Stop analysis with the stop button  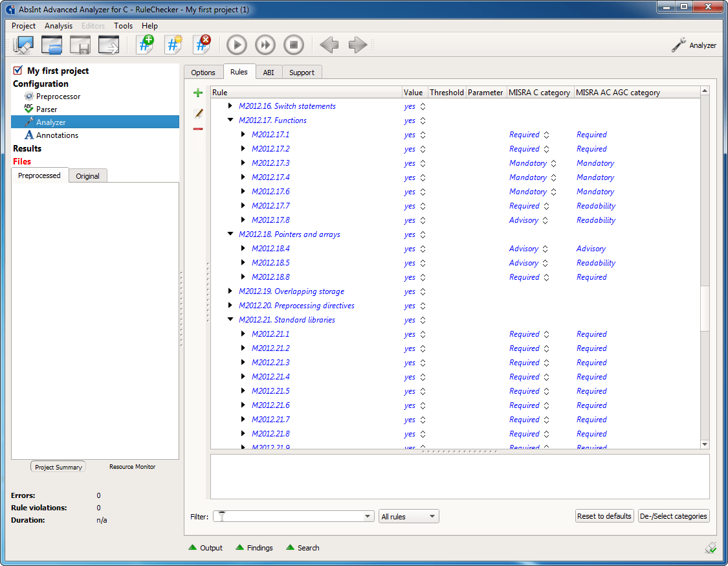point(293,45)
